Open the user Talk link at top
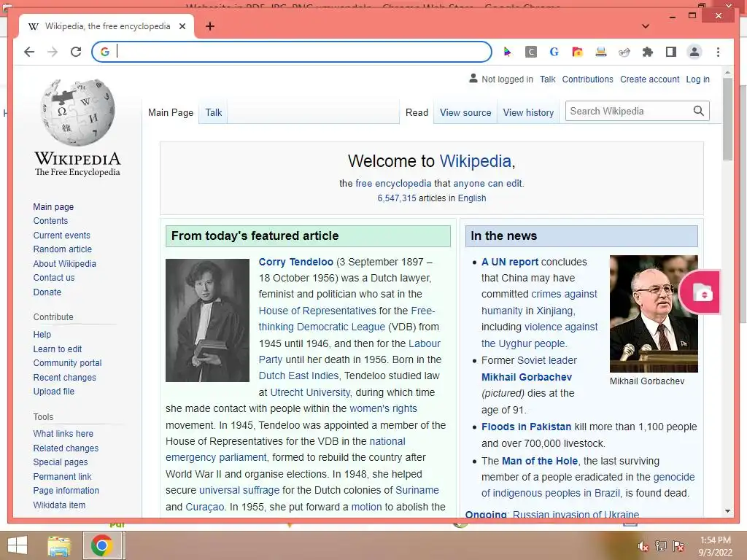Screen dimensions: 747x560 [547, 79]
